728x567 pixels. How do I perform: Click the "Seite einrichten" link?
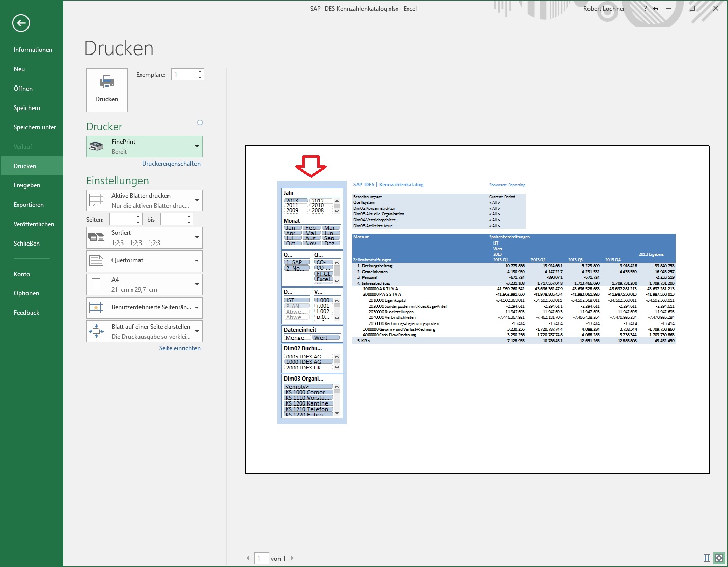[180, 348]
